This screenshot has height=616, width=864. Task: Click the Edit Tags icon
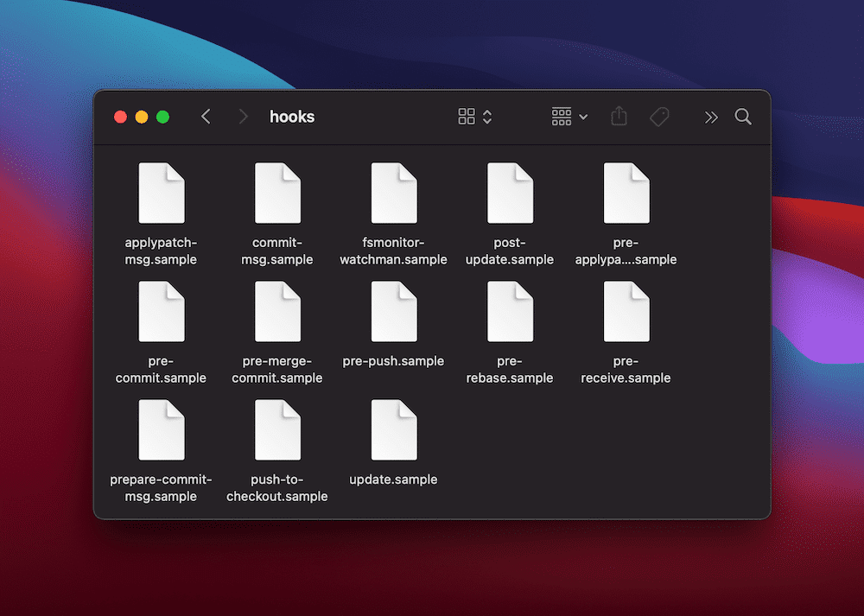659,116
